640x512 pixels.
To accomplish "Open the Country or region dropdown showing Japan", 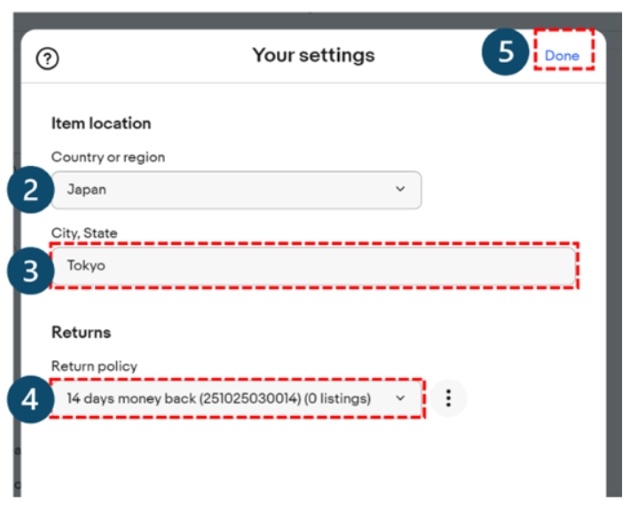I will 236,190.
